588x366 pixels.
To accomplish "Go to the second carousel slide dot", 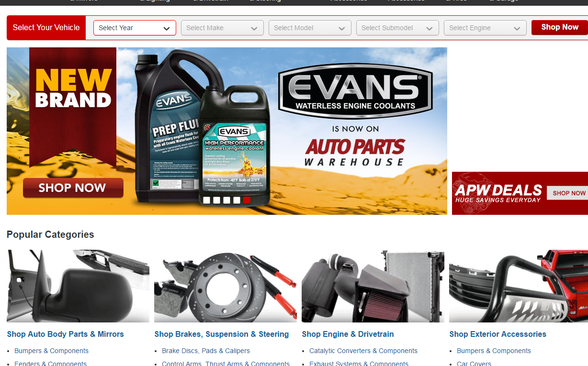I will click(x=217, y=200).
